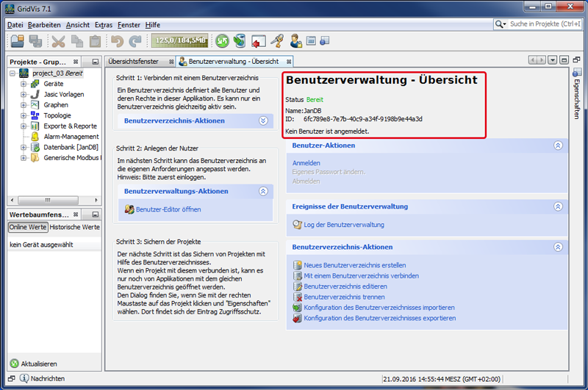Minimize the Projekte panel
588x390 pixels.
tap(96, 62)
